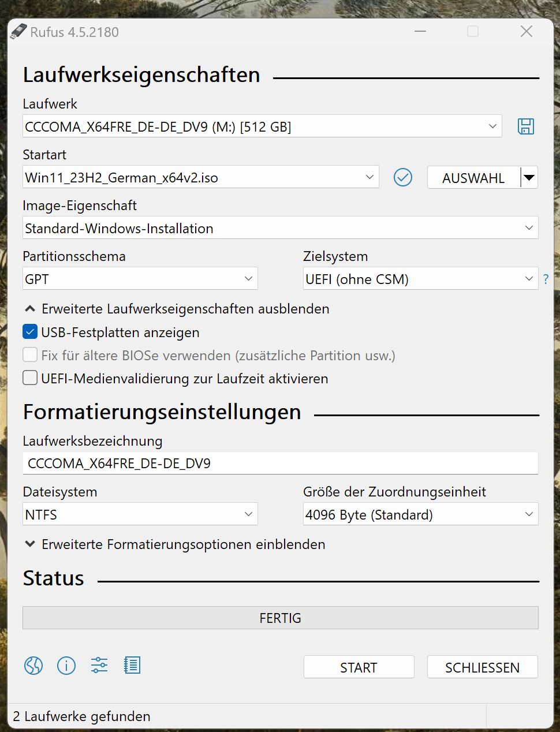Click the START button

pyautogui.click(x=359, y=667)
